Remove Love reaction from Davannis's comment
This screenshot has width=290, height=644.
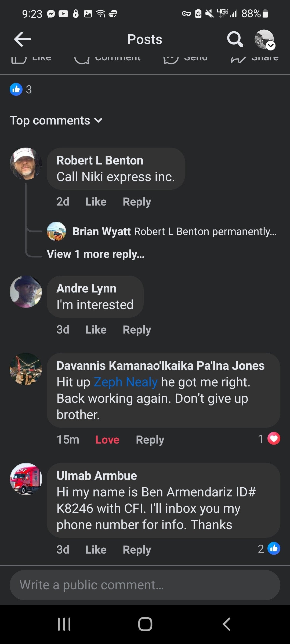pos(107,440)
